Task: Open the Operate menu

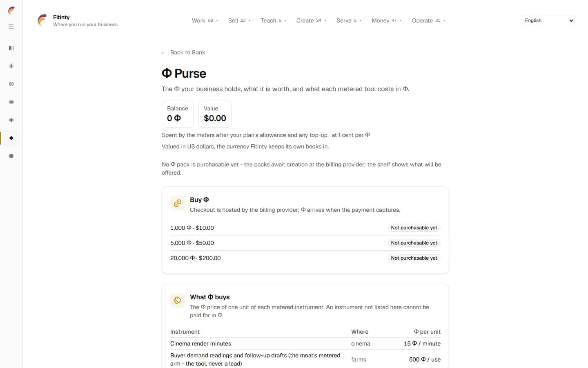Action: [428, 20]
